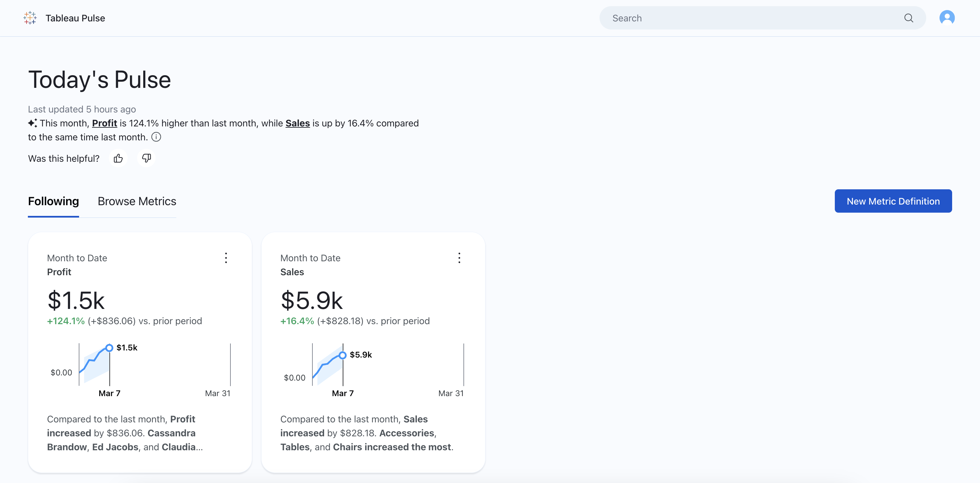Follow the Sales link in summary
The height and width of the screenshot is (483, 980).
point(297,123)
